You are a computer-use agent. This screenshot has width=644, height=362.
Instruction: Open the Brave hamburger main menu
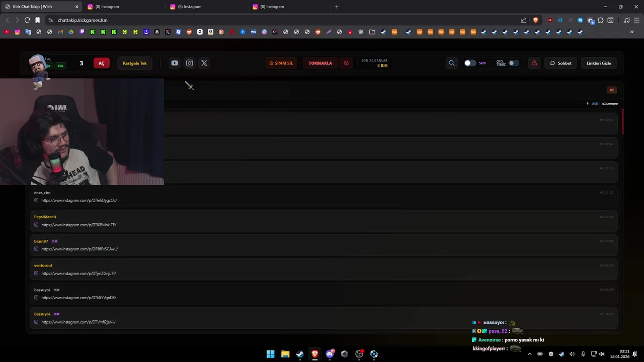(636, 20)
